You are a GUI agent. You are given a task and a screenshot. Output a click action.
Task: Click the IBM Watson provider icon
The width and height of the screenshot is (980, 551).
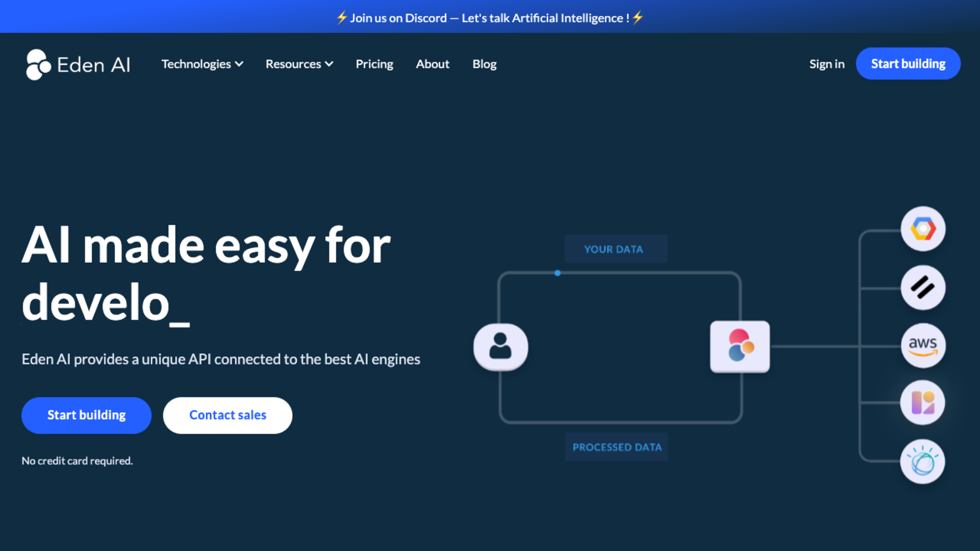pyautogui.click(x=923, y=462)
